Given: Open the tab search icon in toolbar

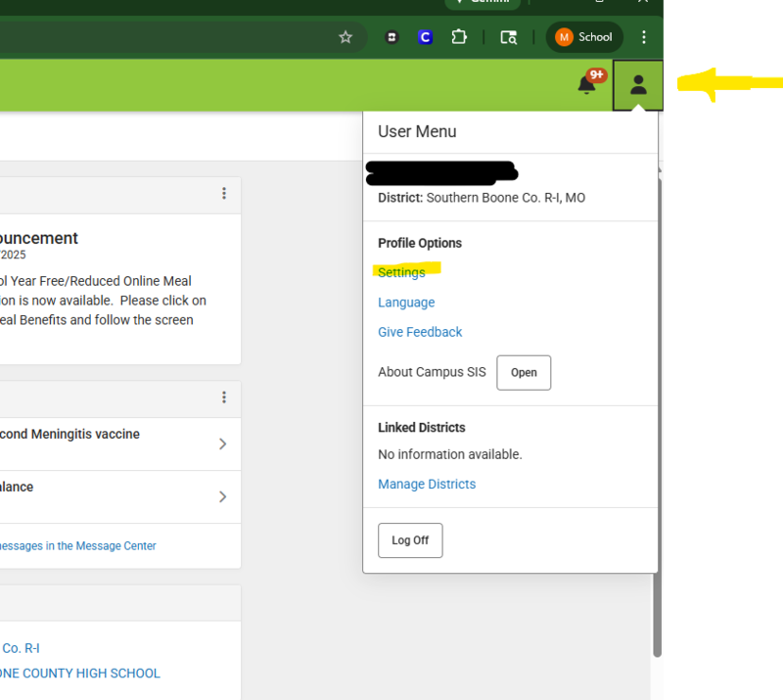Looking at the screenshot, I should point(508,37).
